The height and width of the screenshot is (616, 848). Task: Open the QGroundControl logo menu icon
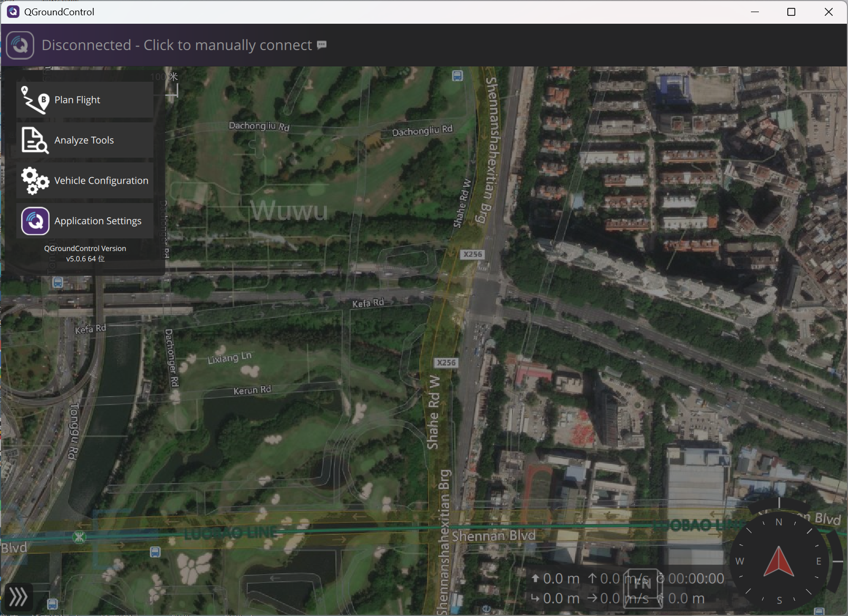click(21, 45)
